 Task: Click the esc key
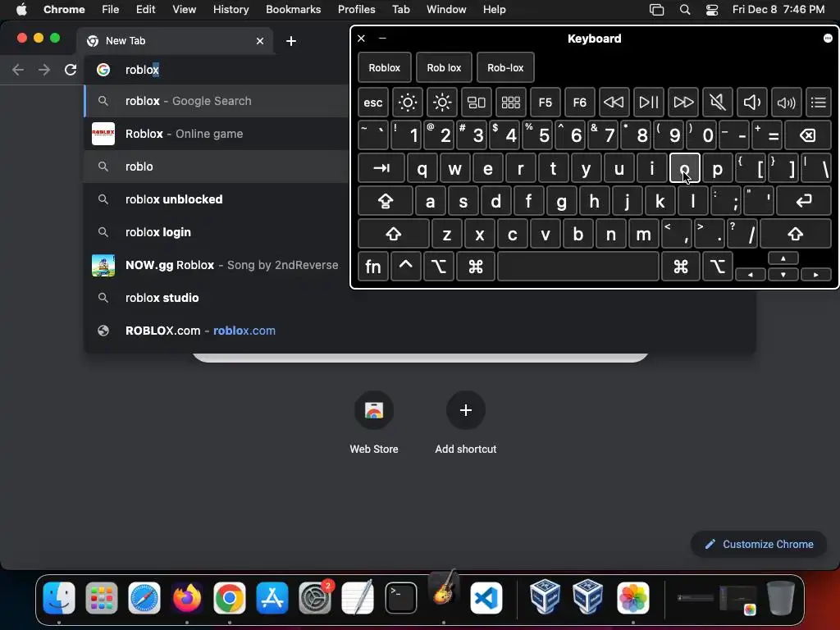tap(373, 103)
